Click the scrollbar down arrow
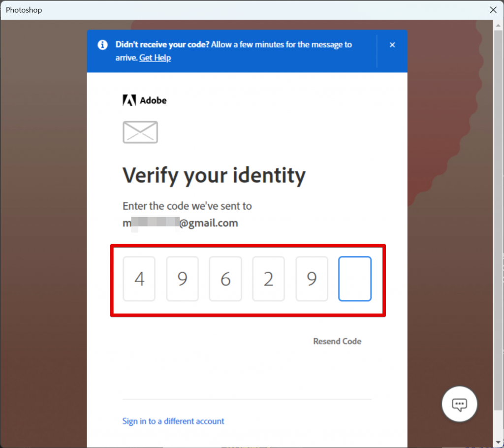The width and height of the screenshot is (504, 448). pos(497,443)
